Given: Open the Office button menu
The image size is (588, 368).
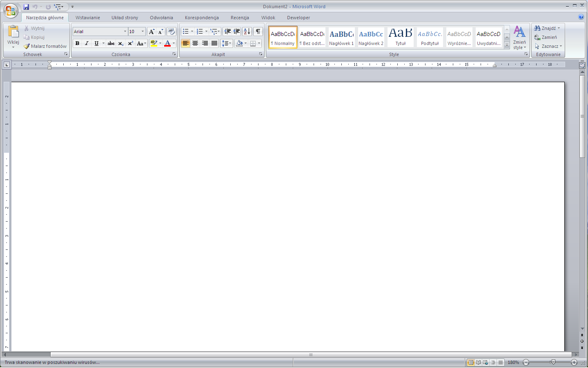Looking at the screenshot, I should click(x=11, y=11).
